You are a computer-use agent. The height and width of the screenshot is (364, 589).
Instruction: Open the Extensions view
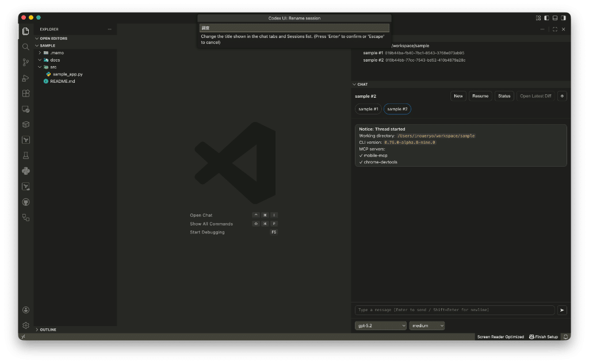[x=25, y=93]
